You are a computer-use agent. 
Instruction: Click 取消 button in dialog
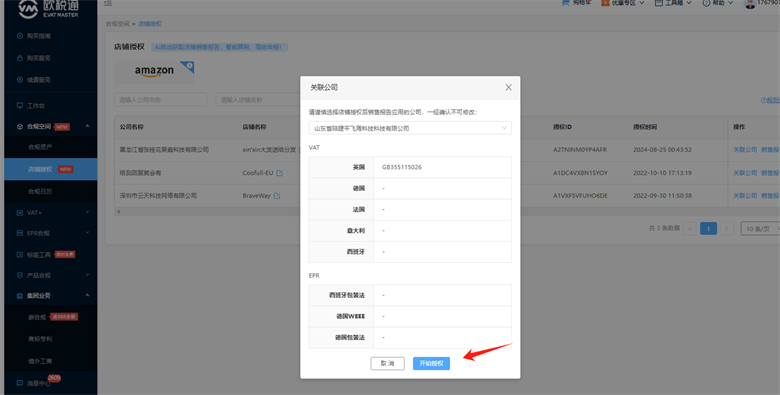(x=388, y=364)
